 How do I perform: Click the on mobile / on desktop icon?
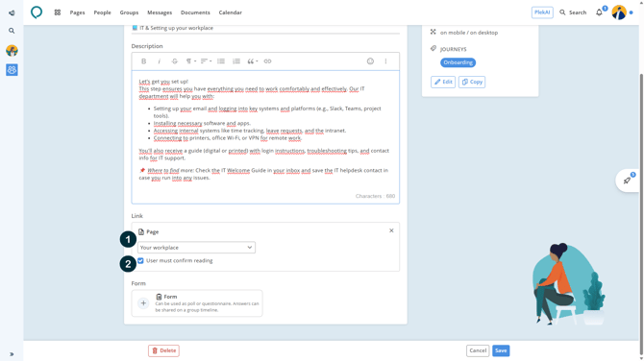click(x=433, y=32)
